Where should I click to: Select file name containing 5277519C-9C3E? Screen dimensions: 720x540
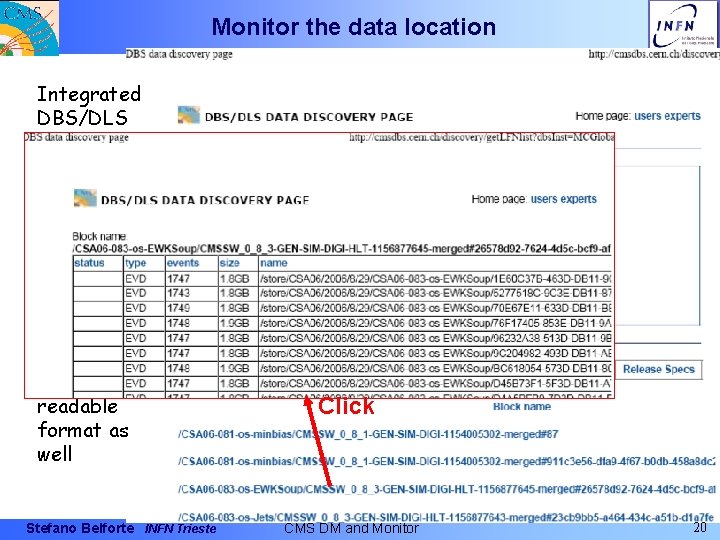[x=435, y=293]
